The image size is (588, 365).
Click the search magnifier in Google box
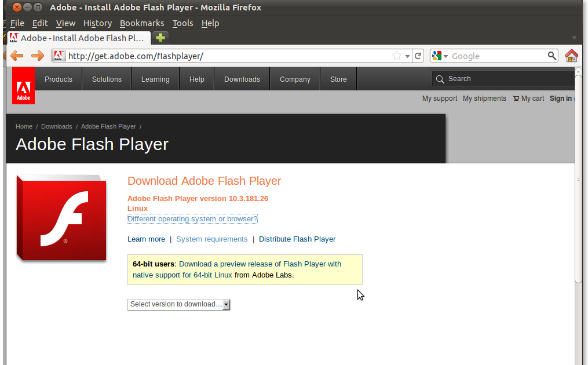[x=552, y=56]
